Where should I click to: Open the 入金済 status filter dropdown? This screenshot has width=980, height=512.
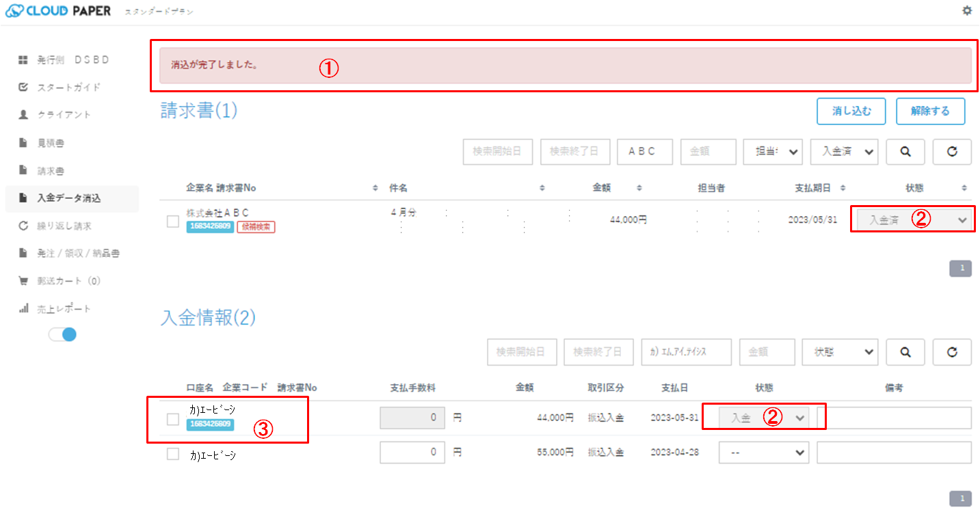click(844, 152)
